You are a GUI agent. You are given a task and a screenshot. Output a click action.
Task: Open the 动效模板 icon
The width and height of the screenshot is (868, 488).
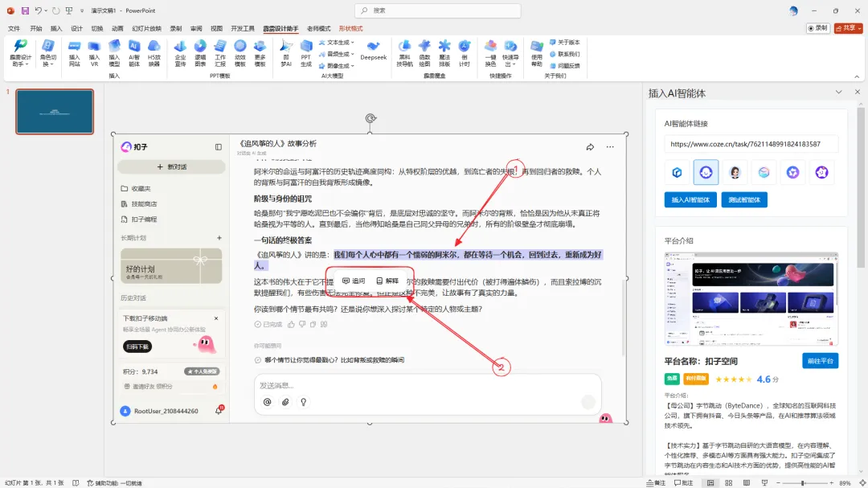pyautogui.click(x=240, y=53)
